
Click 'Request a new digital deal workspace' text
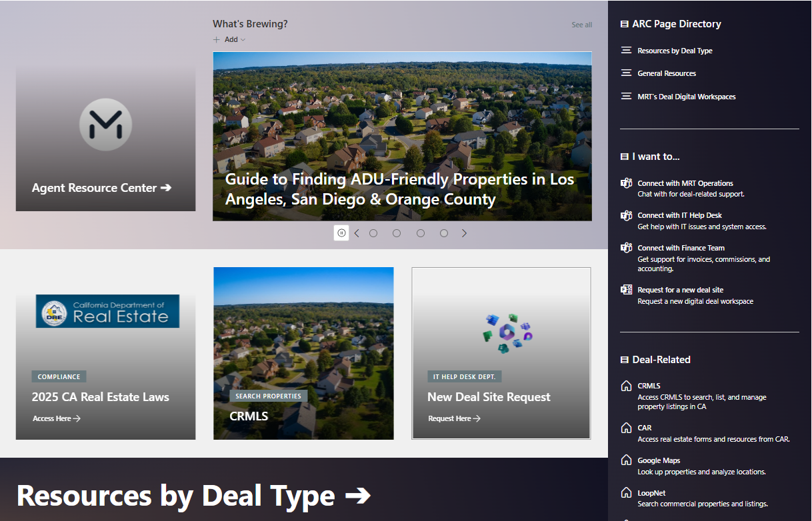695,301
